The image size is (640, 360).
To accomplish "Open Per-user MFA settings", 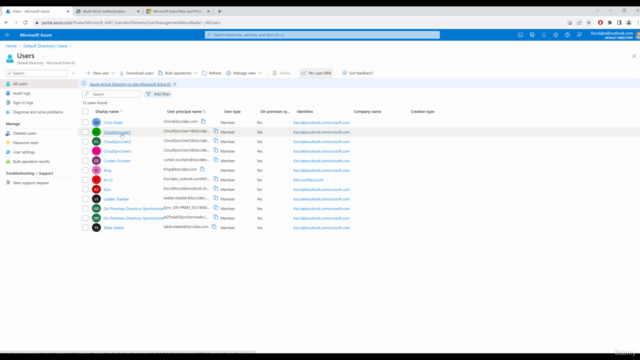I will click(316, 73).
